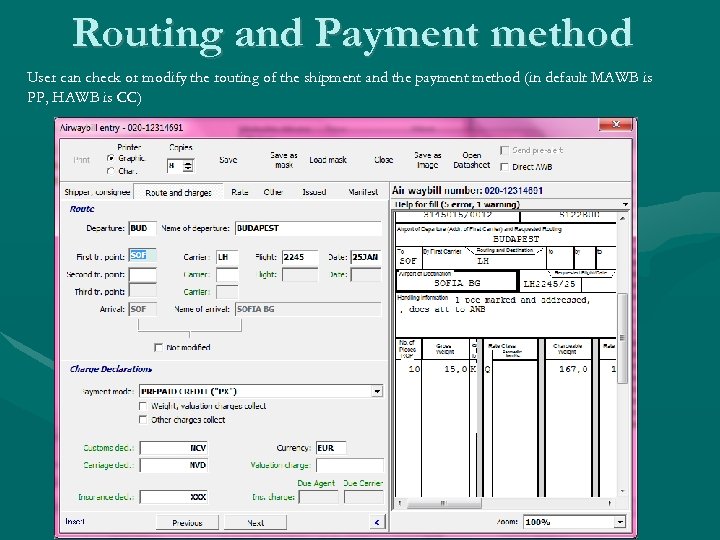
Task: Expand the Help for fill dropdown
Action: pyautogui.click(x=625, y=204)
